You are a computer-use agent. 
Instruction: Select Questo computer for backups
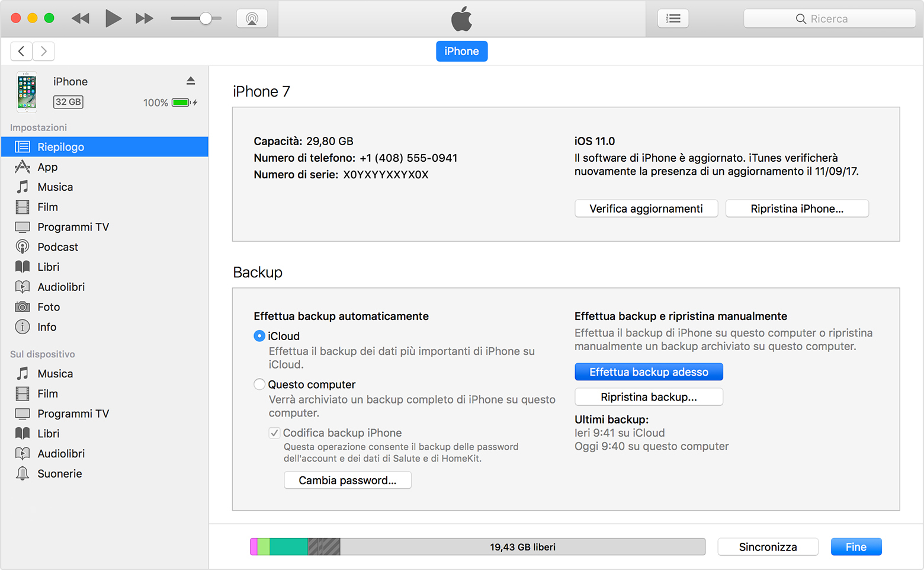tap(259, 384)
